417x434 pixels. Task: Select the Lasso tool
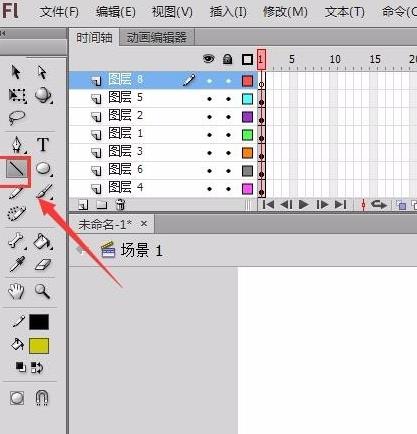(x=17, y=118)
